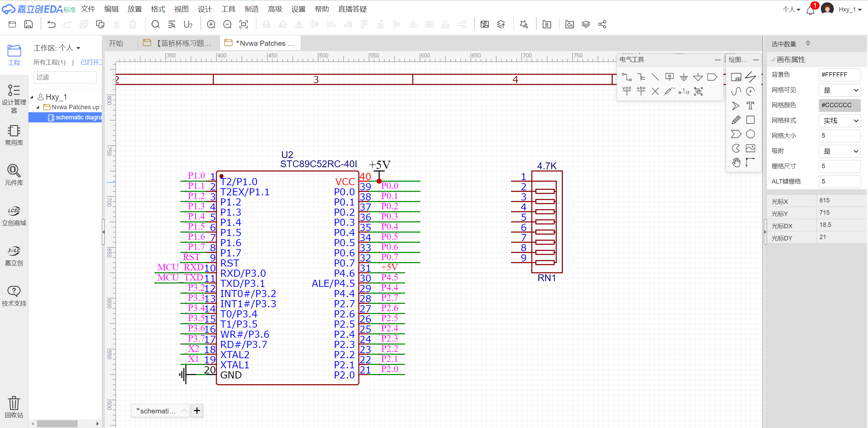Open the snap (吸附) dropdown
The width and height of the screenshot is (868, 428).
tap(840, 151)
